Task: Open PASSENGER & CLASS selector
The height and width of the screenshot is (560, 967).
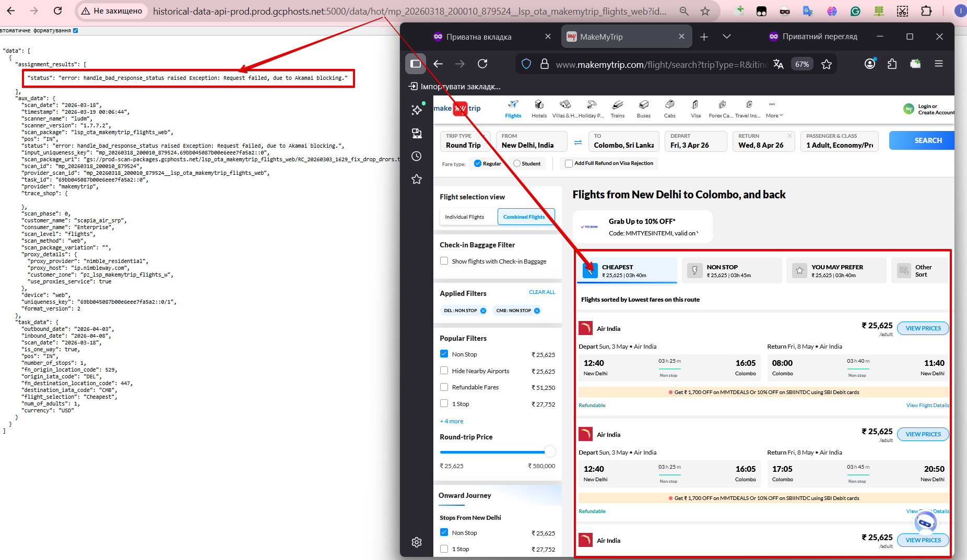Action: coord(839,141)
